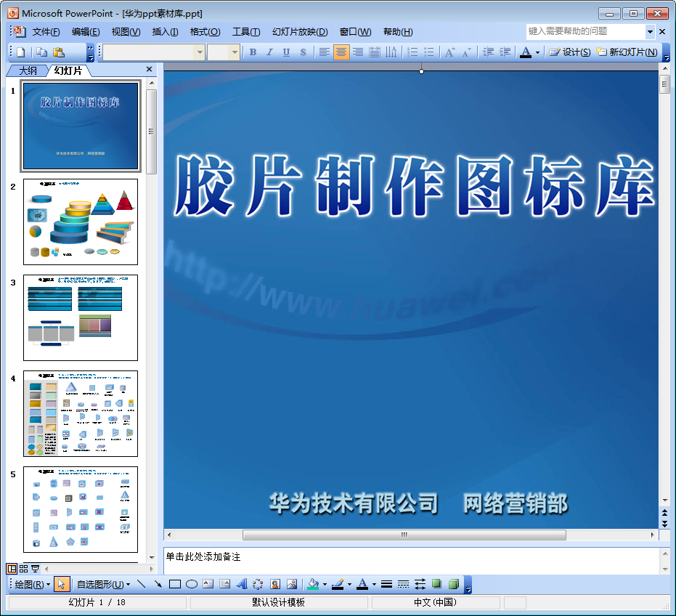Open the 编辑(E) menu
Viewport: 676px width, 616px height.
86,32
